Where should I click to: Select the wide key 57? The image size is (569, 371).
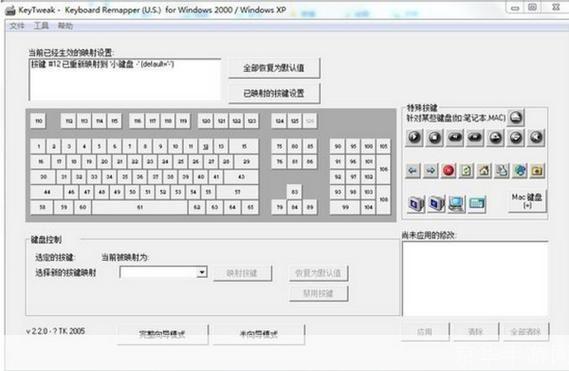(x=237, y=192)
